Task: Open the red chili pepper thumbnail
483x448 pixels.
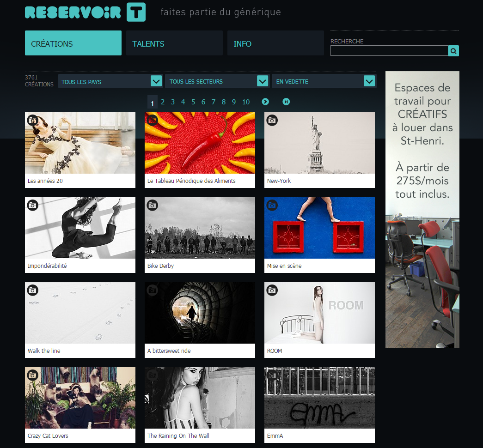Action: click(x=200, y=143)
